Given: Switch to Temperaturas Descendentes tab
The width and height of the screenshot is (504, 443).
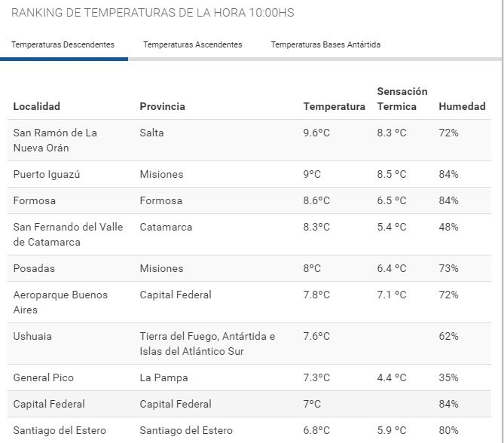Looking at the screenshot, I should pyautogui.click(x=63, y=44).
